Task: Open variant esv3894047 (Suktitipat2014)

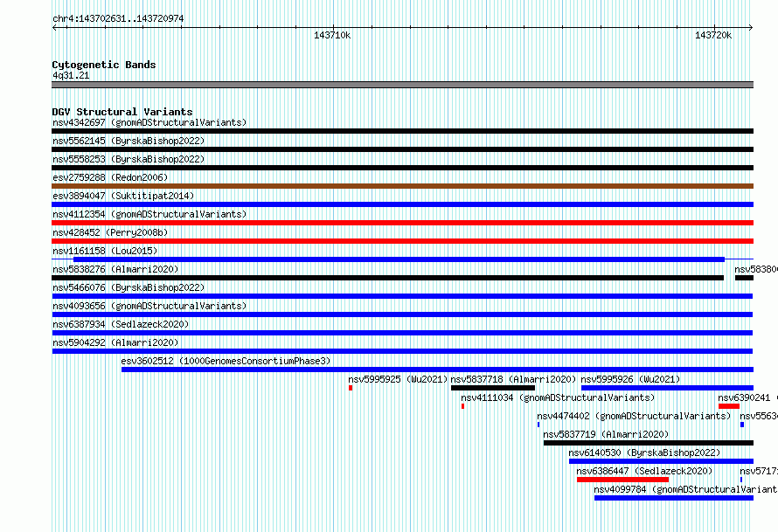Action: (402, 204)
